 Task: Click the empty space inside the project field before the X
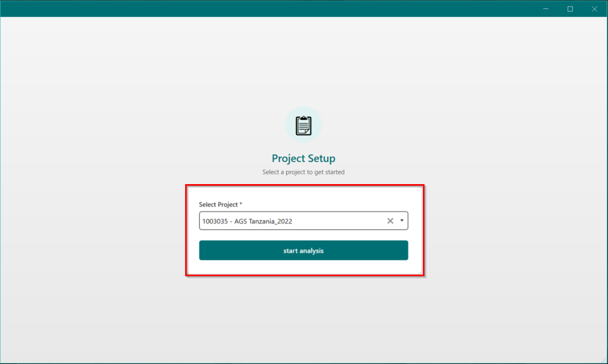(x=342, y=221)
